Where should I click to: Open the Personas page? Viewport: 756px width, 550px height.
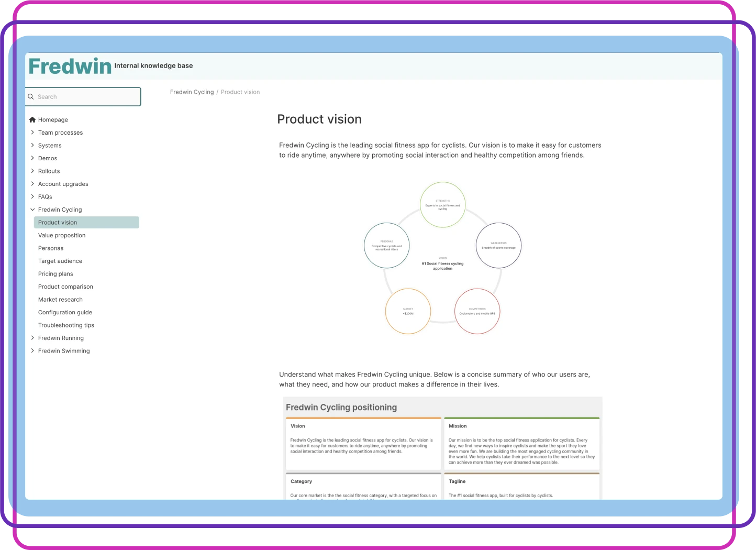point(51,248)
